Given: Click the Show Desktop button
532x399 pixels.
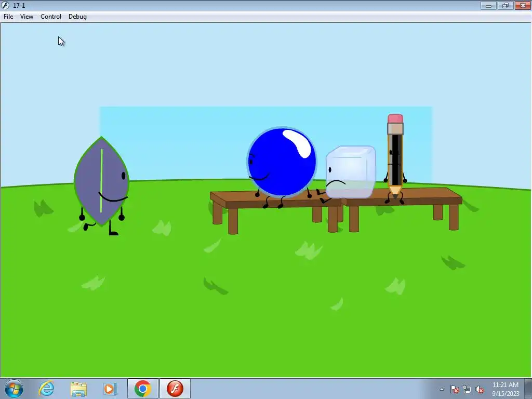Looking at the screenshot, I should (x=528, y=389).
